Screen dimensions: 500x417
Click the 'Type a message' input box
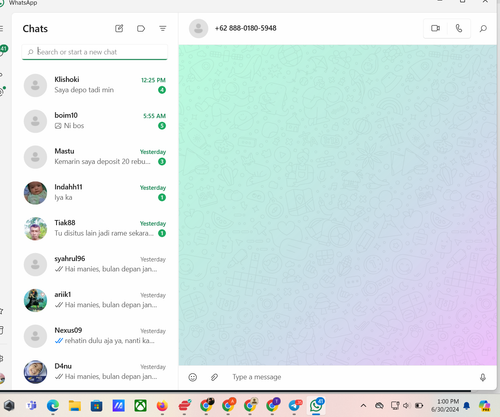click(351, 377)
